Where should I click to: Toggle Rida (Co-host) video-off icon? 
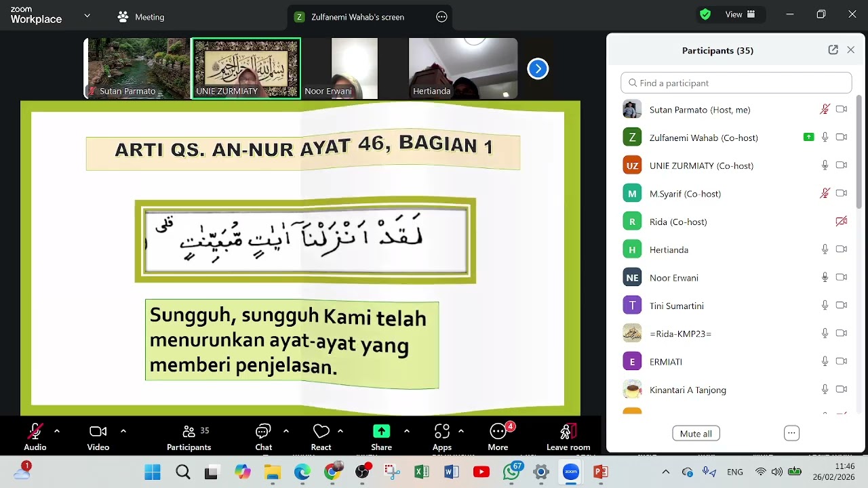point(842,221)
